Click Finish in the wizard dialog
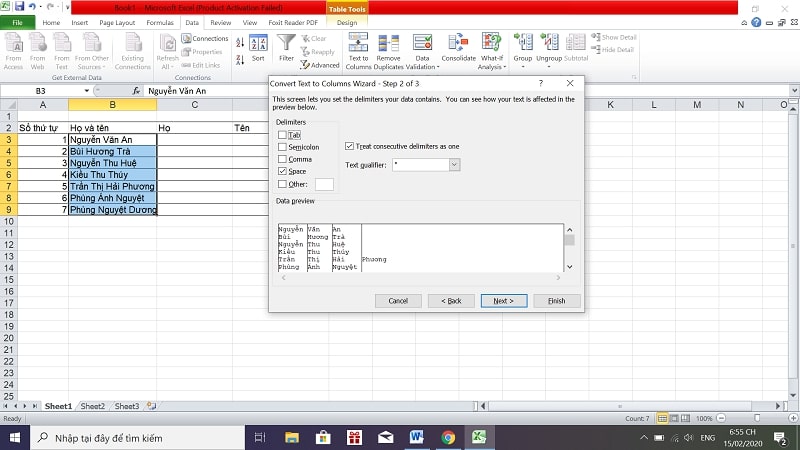The width and height of the screenshot is (800, 450). [x=557, y=301]
